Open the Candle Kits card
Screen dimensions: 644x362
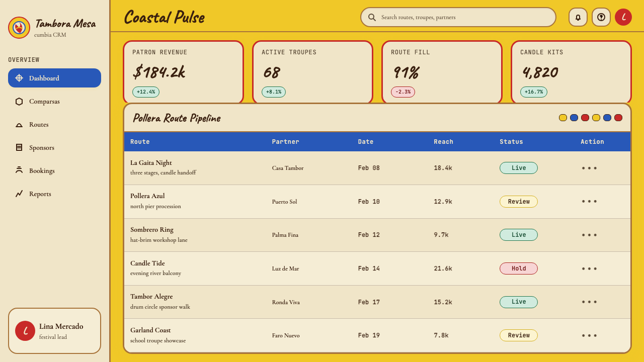click(x=571, y=72)
